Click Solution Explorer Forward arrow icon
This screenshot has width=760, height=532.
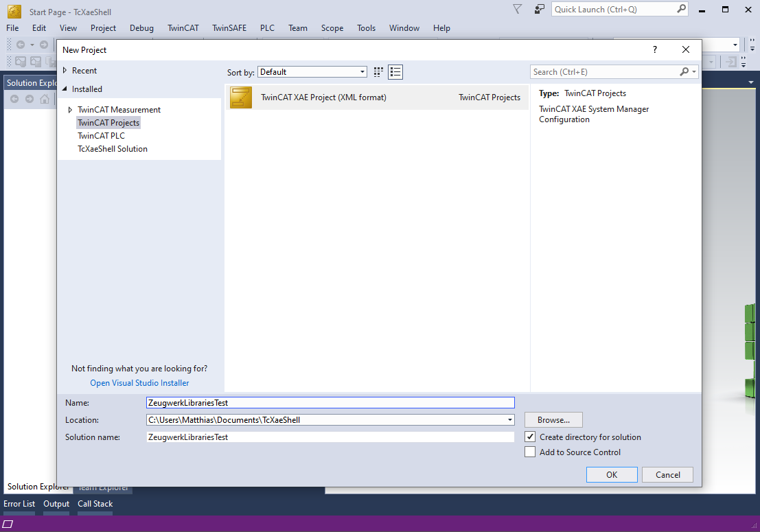pyautogui.click(x=30, y=100)
